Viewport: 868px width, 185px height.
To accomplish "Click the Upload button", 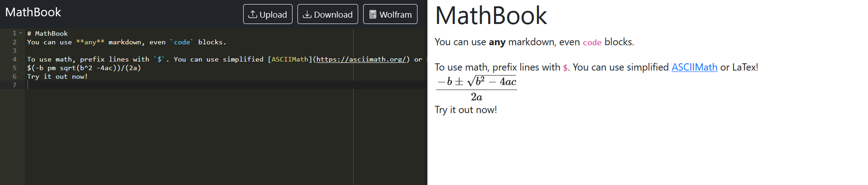I will point(268,14).
